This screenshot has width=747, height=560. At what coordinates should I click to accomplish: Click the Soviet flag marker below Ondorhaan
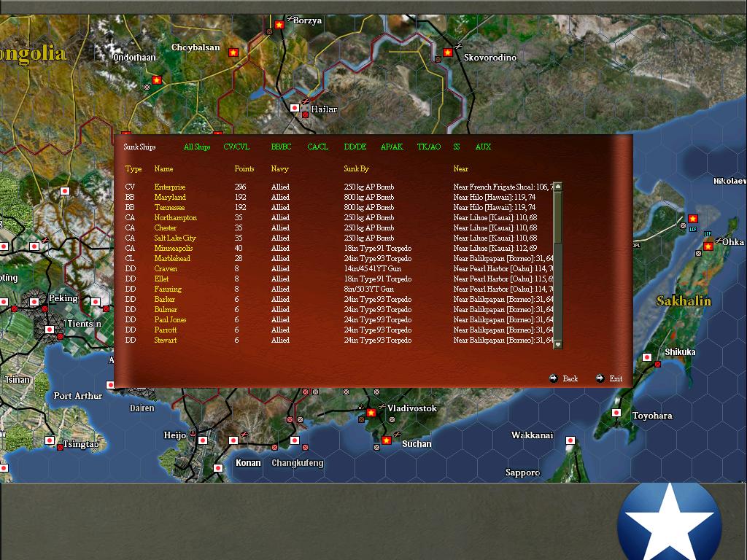click(157, 80)
